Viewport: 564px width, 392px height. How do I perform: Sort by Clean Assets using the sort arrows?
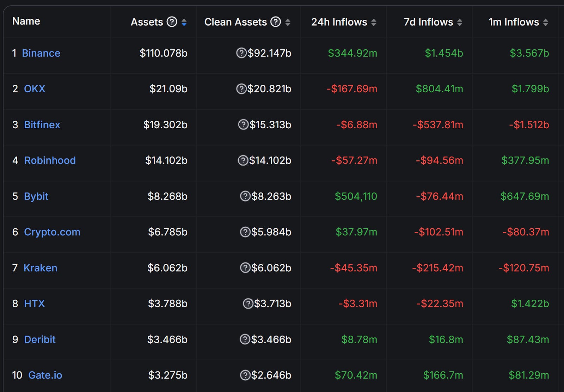click(288, 22)
